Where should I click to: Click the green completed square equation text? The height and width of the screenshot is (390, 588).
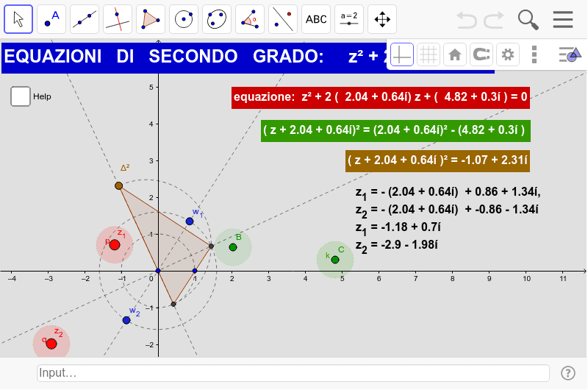pyautogui.click(x=395, y=131)
